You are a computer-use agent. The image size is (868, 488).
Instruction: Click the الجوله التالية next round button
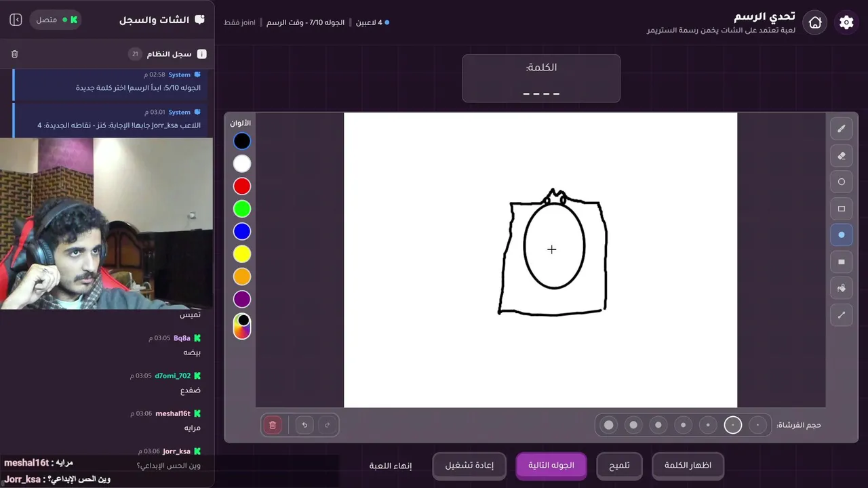click(551, 466)
